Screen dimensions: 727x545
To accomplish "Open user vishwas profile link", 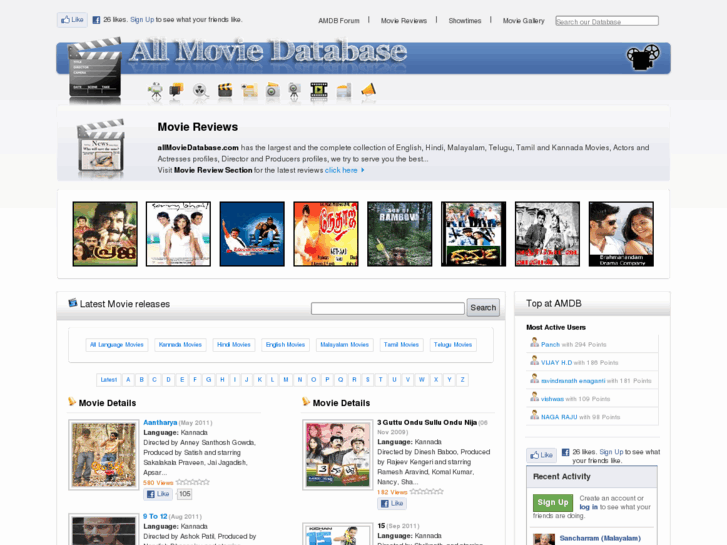I will [x=552, y=399].
